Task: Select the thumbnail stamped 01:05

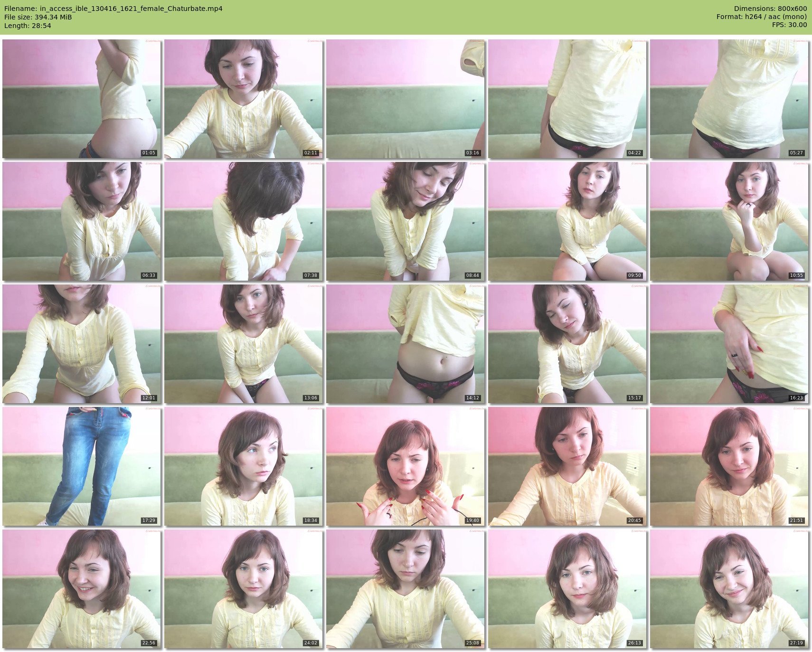Action: [82, 99]
